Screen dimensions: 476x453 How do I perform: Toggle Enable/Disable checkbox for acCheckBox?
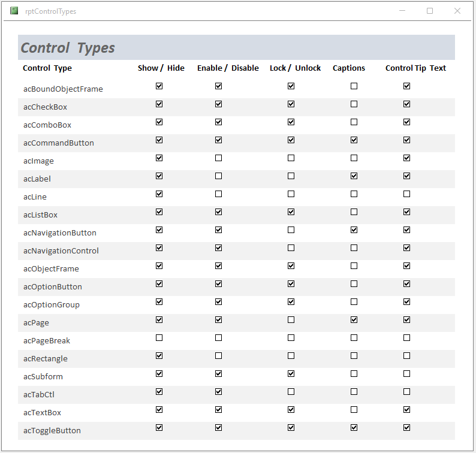[218, 104]
